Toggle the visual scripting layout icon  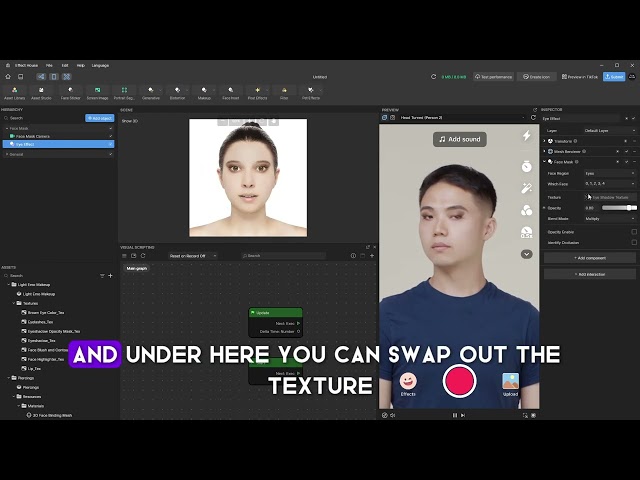tap(41, 76)
